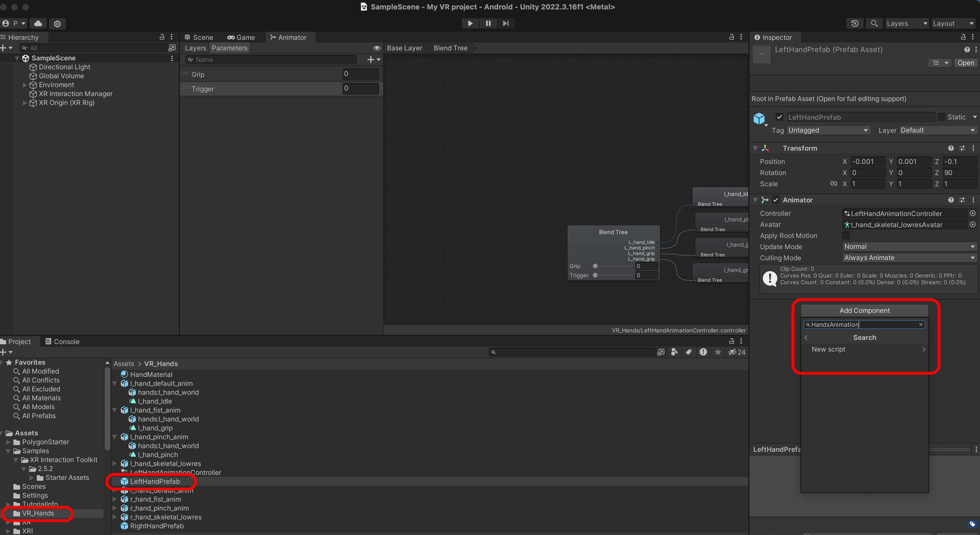Open the Tag dropdown showing Untagged
The width and height of the screenshot is (980, 535).
828,131
